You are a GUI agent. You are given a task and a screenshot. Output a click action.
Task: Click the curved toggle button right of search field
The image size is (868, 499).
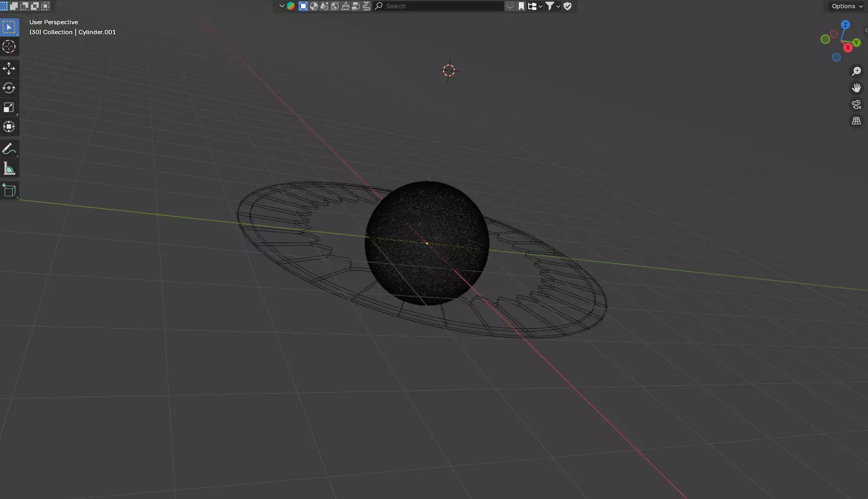510,6
